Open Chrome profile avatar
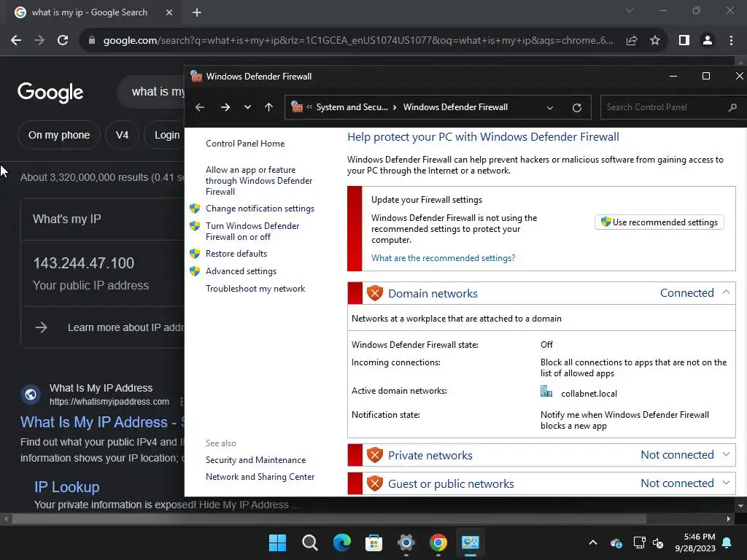 click(x=708, y=41)
